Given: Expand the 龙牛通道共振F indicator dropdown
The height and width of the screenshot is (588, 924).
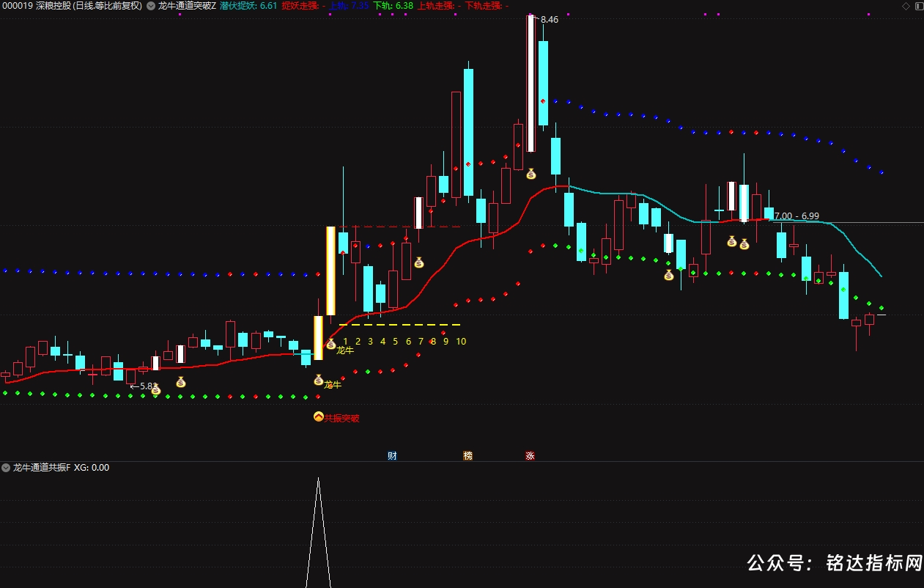Looking at the screenshot, I should click(x=6, y=467).
